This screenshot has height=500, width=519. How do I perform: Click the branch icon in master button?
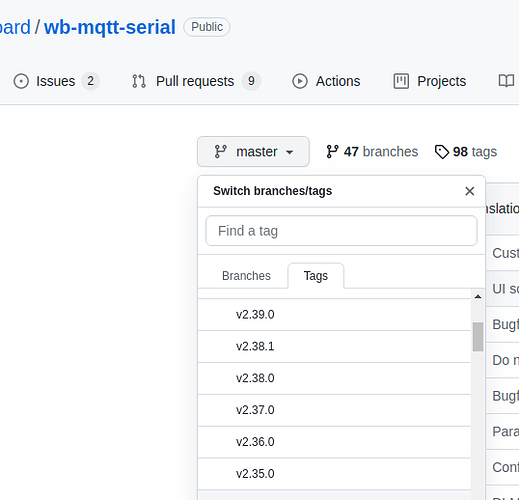pyautogui.click(x=220, y=152)
